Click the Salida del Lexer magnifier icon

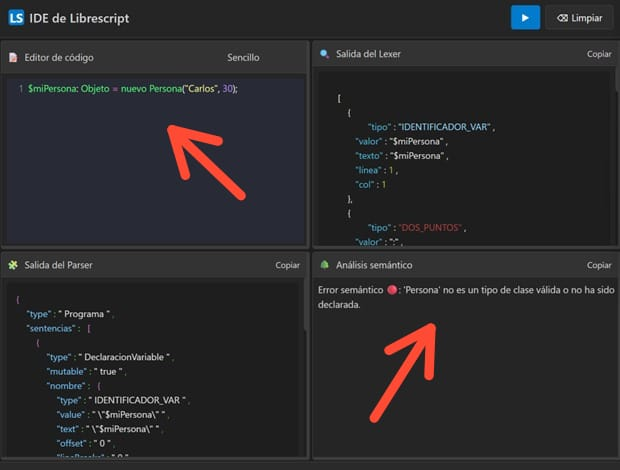(x=324, y=54)
